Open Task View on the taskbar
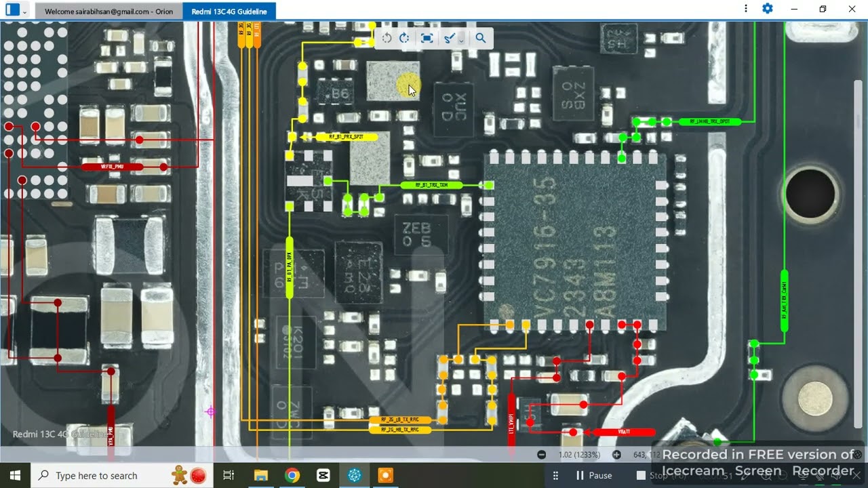Image resolution: width=868 pixels, height=488 pixels. click(229, 475)
